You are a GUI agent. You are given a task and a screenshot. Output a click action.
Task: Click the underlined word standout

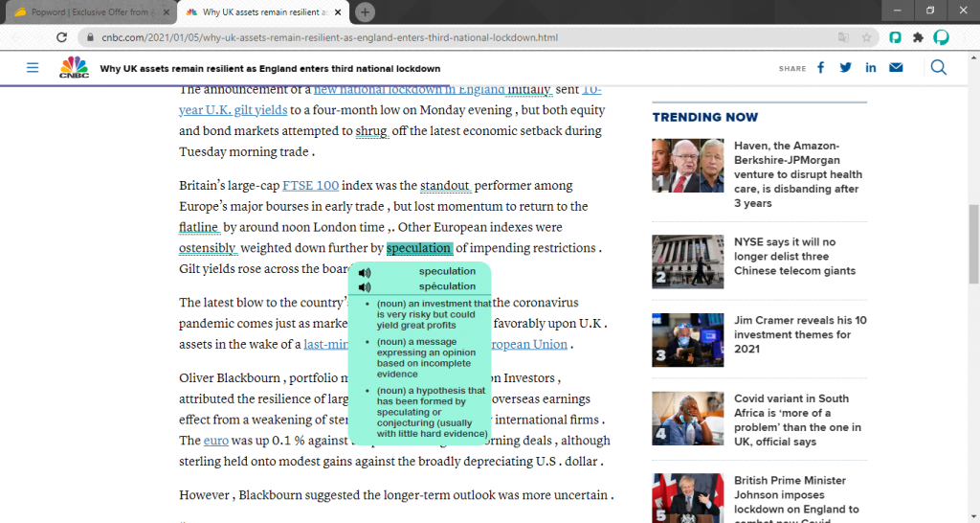444,185
